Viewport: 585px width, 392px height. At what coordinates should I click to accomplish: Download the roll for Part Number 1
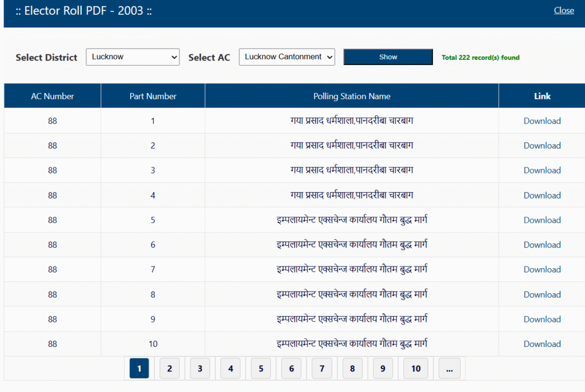542,121
